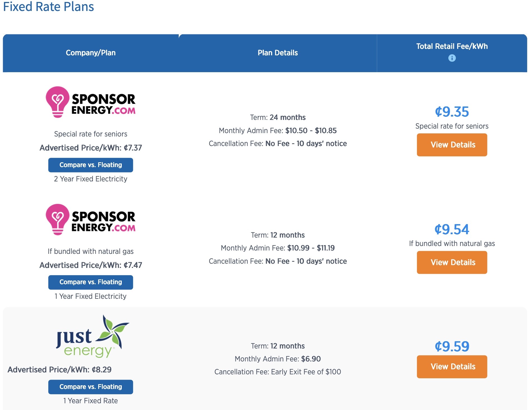Image resolution: width=532 pixels, height=410 pixels.
Task: View Details for the Just Energy plan
Action: [x=452, y=366]
